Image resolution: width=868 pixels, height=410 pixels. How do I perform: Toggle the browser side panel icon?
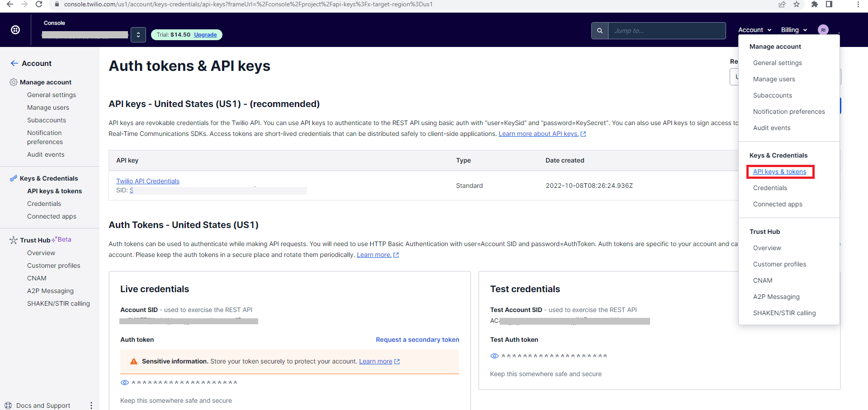[x=829, y=4]
